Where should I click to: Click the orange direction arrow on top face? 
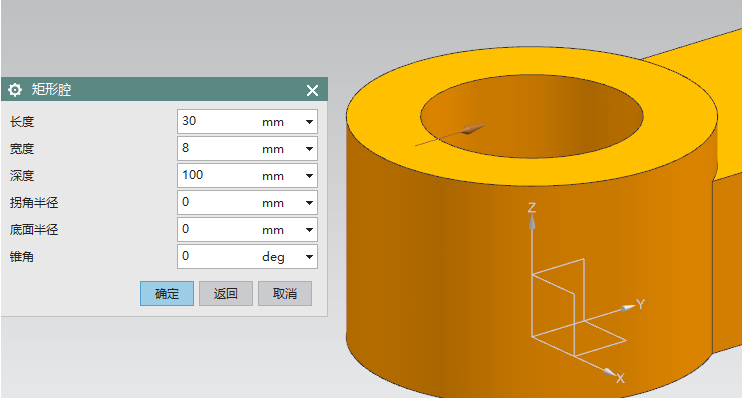(x=474, y=129)
